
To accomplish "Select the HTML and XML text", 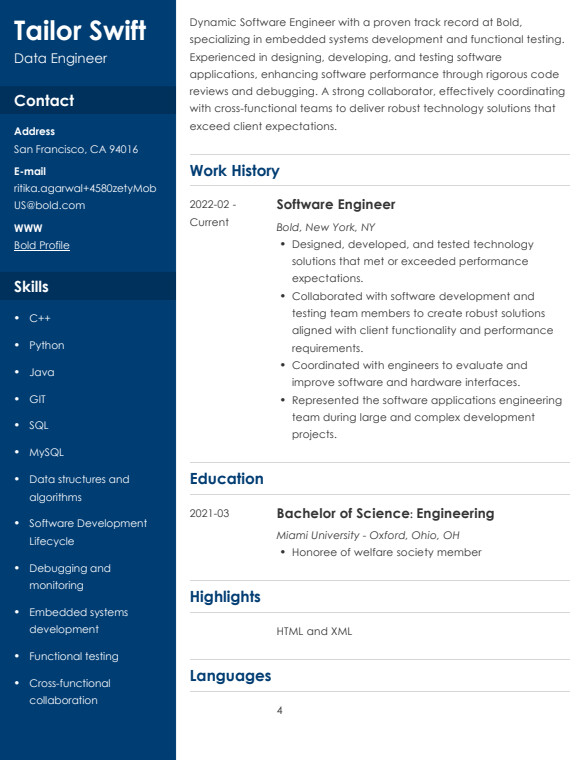I will pos(314,631).
